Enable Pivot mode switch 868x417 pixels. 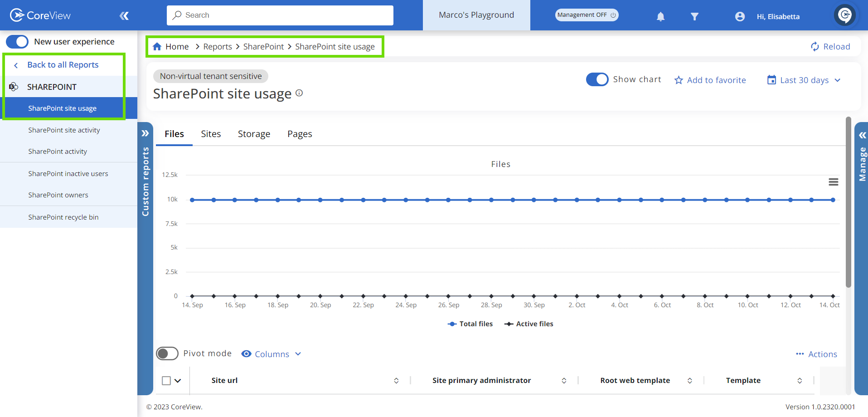[167, 353]
